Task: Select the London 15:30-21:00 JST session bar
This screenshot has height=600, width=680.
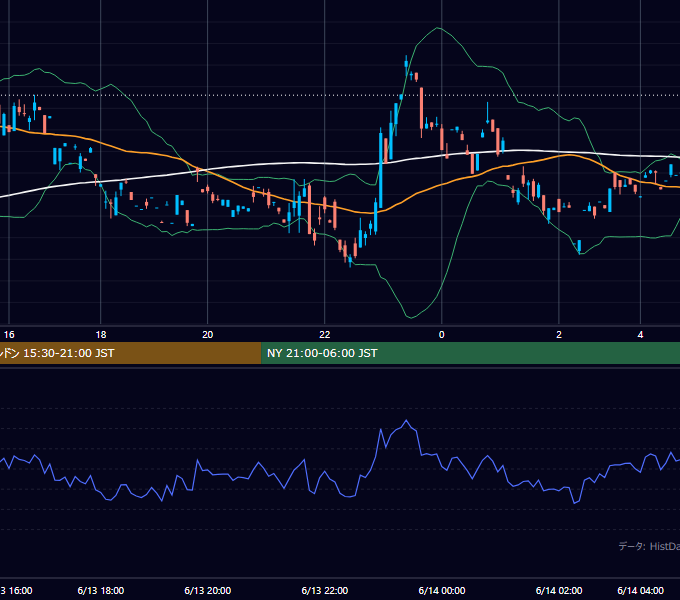Action: 130,353
